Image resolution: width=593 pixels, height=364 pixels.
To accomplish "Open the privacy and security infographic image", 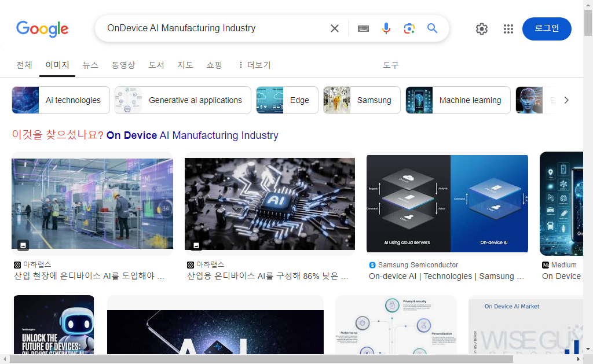I will click(x=396, y=325).
